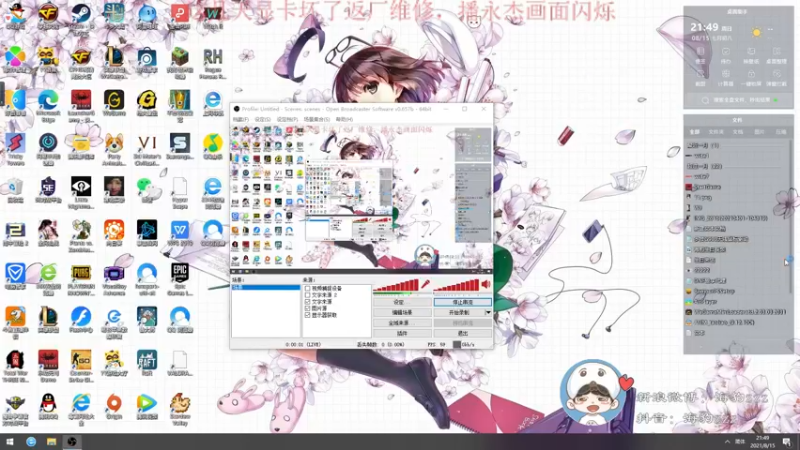Adjust the desktop audio volume meter
This screenshot has width=800, height=450.
(x=456, y=286)
